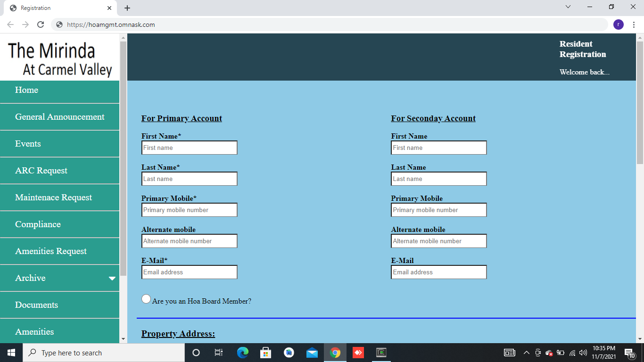This screenshot has height=362, width=644.
Task: Click the Task View taskbar icon
Action: 219,353
